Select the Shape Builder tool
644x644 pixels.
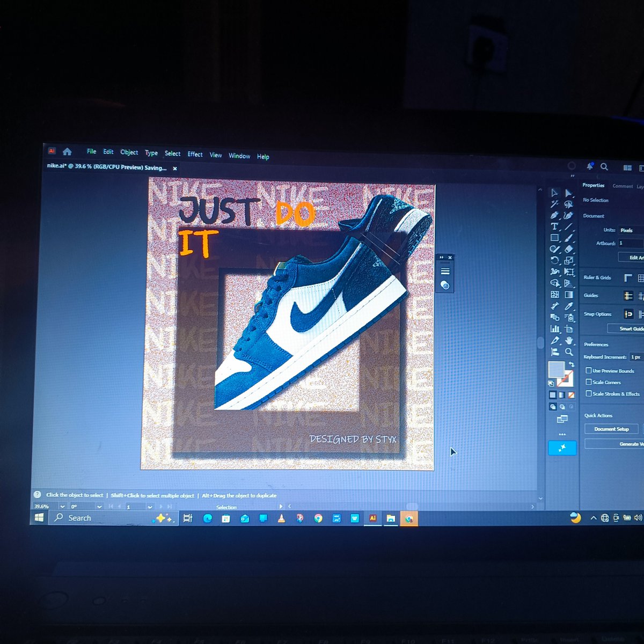coord(554,283)
